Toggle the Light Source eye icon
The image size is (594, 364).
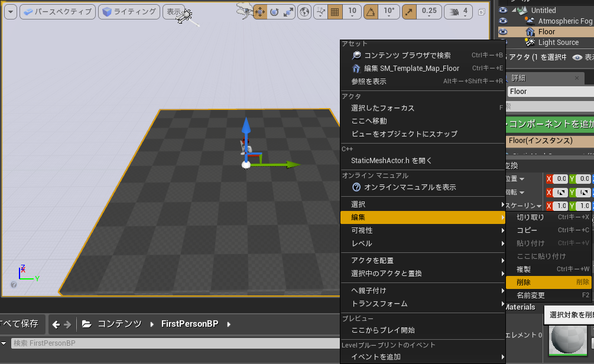pos(502,42)
